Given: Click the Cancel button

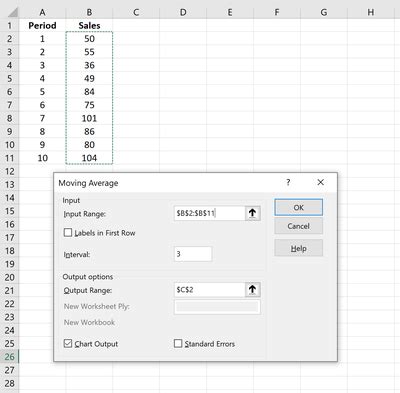Looking at the screenshot, I should click(298, 226).
